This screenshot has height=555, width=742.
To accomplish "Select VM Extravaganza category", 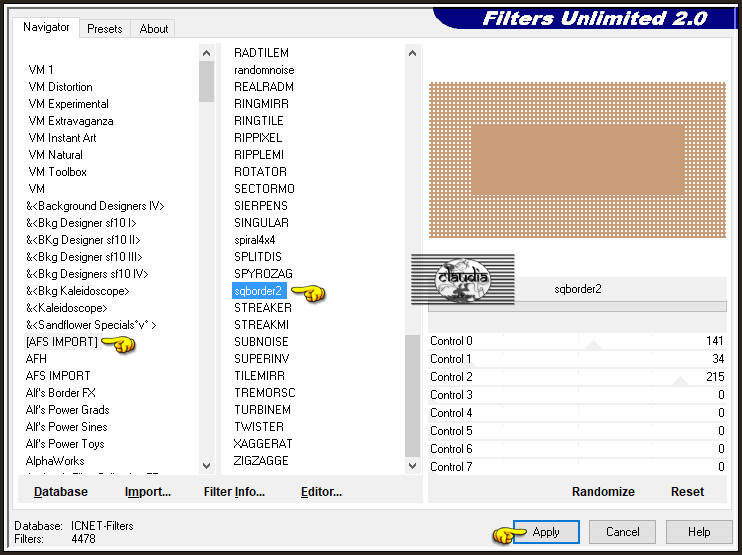I will [71, 121].
